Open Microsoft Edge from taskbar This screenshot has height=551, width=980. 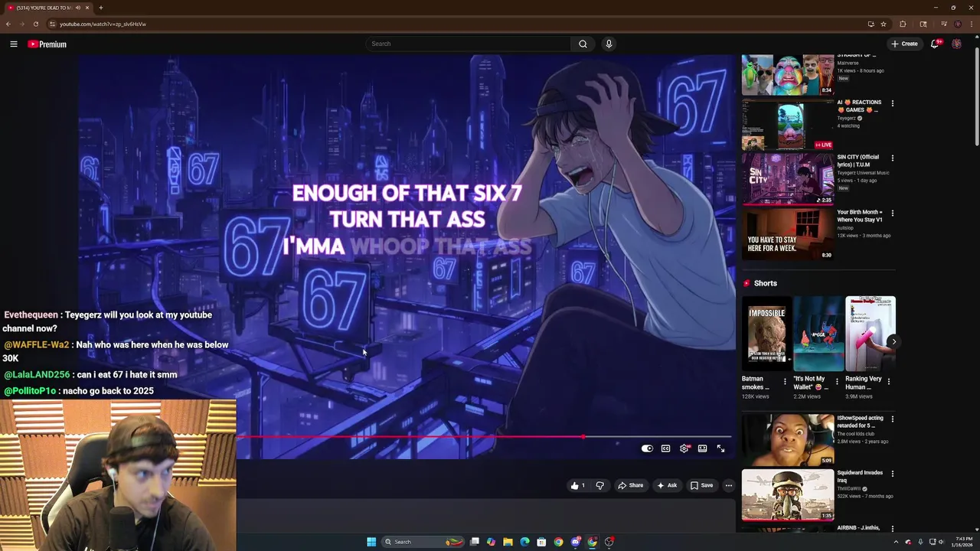[x=524, y=542]
